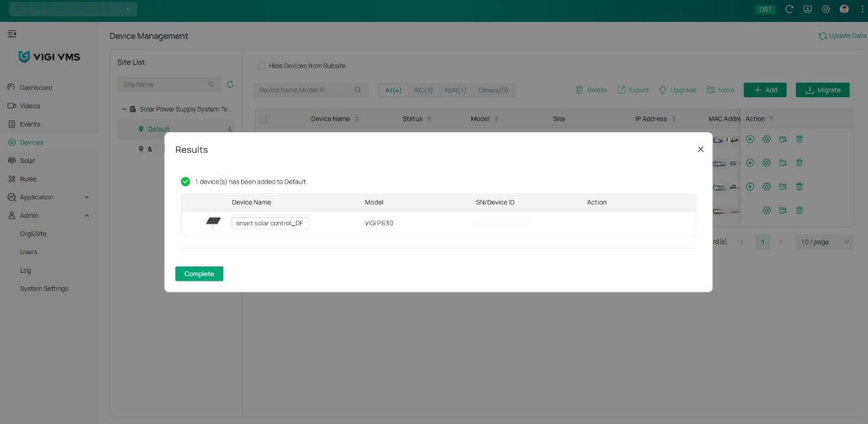Click the Upgrade toolbar button
The image size is (868, 424).
click(678, 90)
